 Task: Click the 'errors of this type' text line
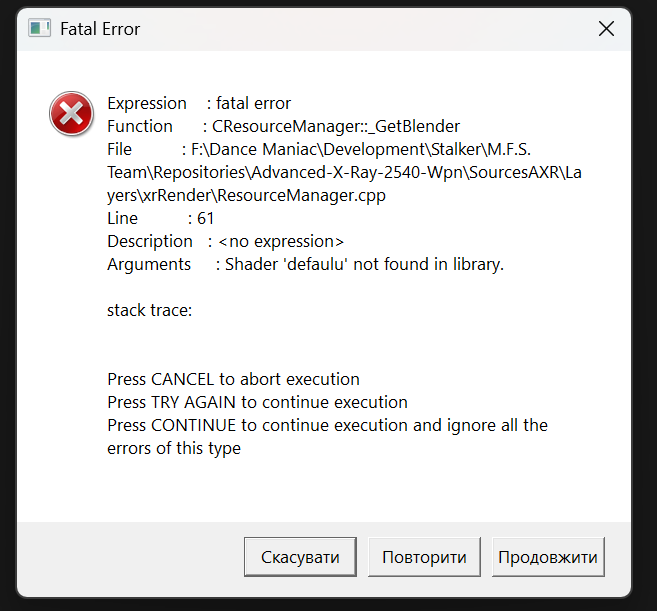click(174, 448)
